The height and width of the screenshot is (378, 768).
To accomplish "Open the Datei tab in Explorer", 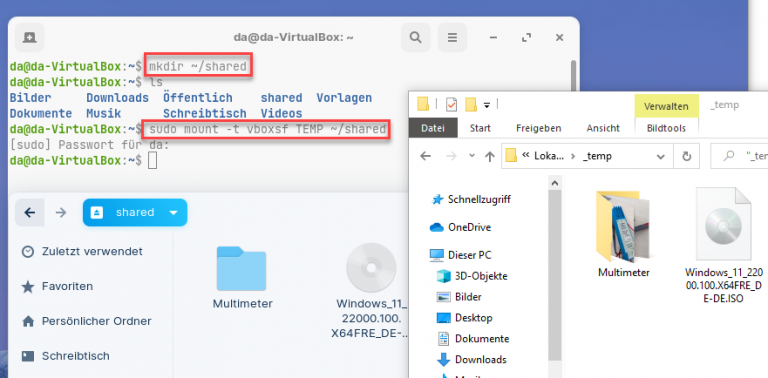I will coord(433,128).
